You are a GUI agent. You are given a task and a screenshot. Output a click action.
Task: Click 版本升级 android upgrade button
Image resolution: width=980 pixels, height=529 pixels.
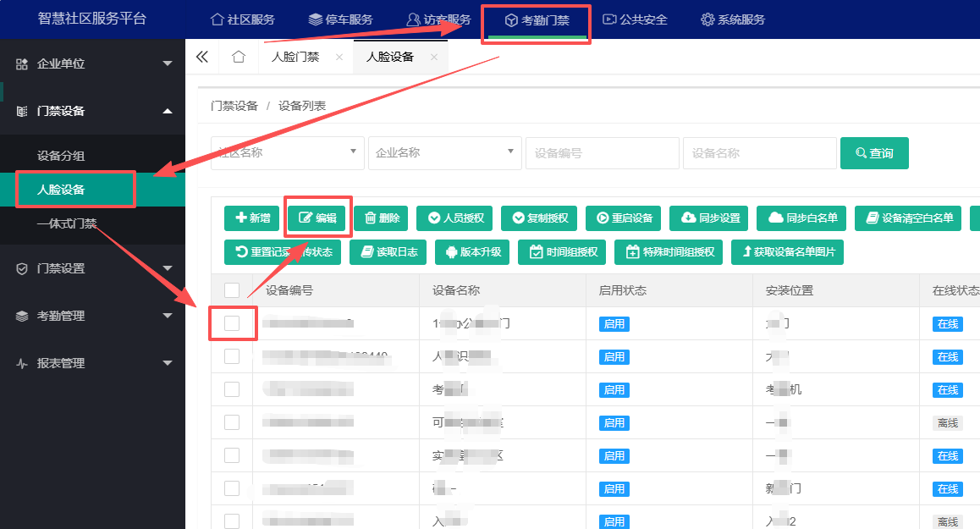(x=473, y=252)
